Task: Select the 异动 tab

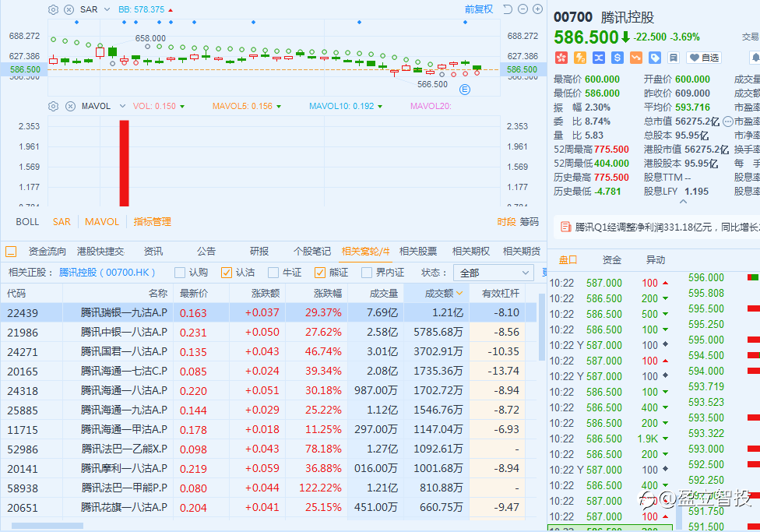Action: [x=656, y=260]
